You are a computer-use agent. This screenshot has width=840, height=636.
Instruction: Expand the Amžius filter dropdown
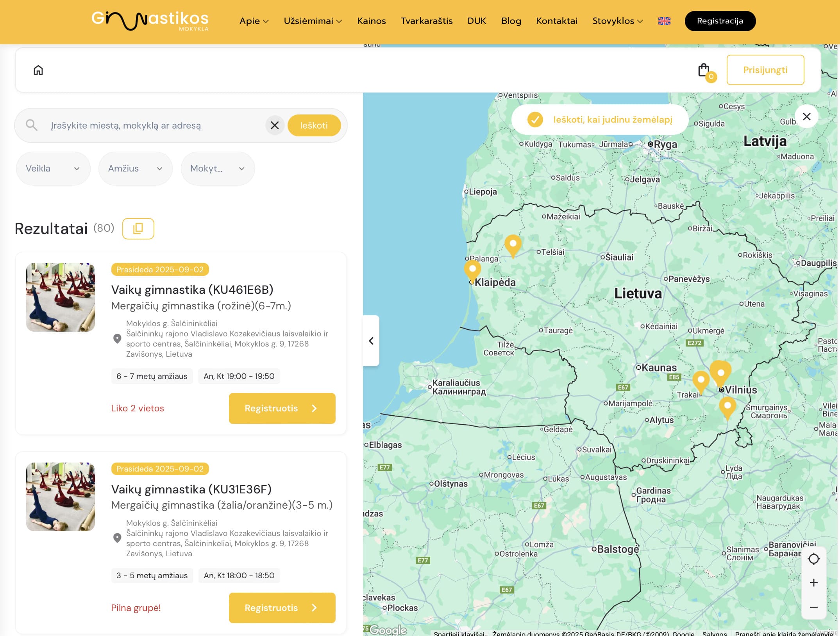click(x=135, y=169)
